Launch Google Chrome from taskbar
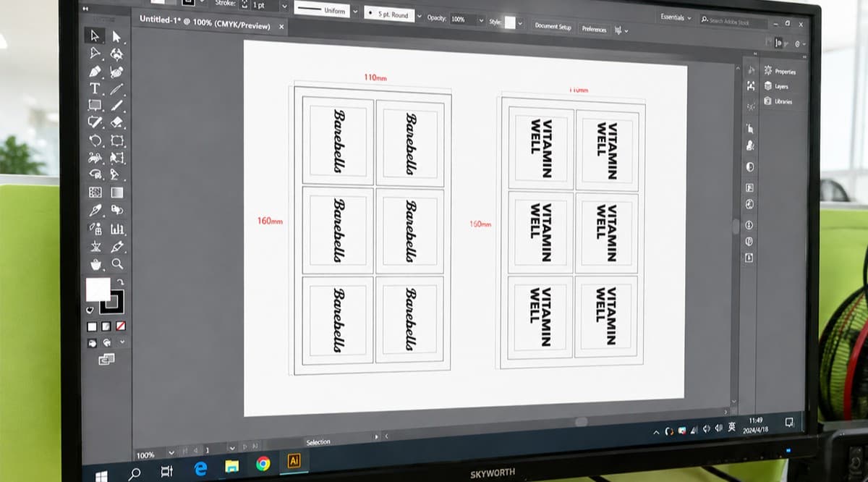The image size is (868, 482). pyautogui.click(x=263, y=464)
